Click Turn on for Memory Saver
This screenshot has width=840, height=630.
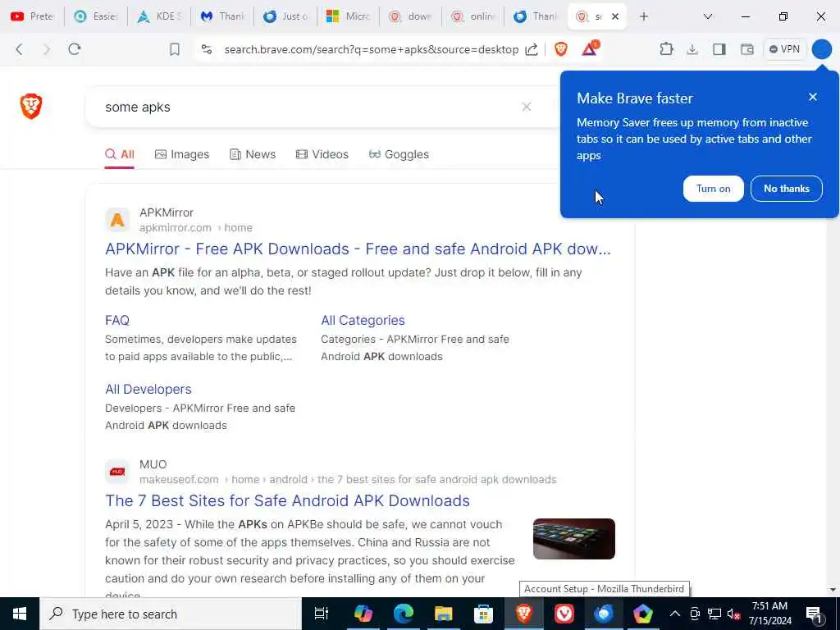tap(713, 189)
